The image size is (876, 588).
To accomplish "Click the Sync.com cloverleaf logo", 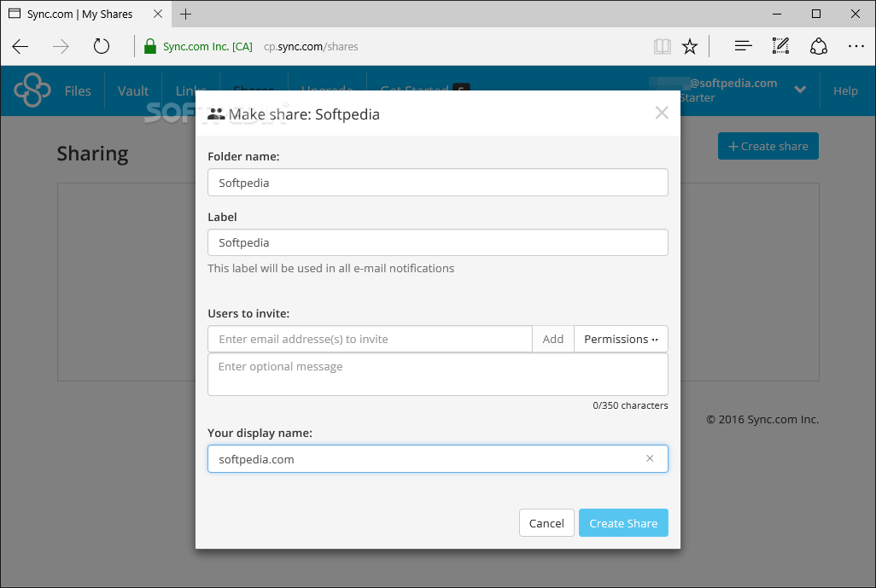I will pos(32,90).
